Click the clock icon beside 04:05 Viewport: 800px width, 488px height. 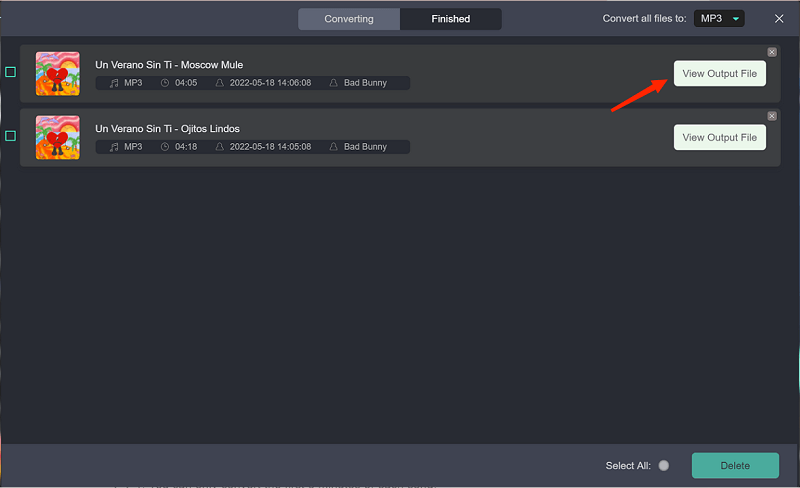tap(165, 83)
